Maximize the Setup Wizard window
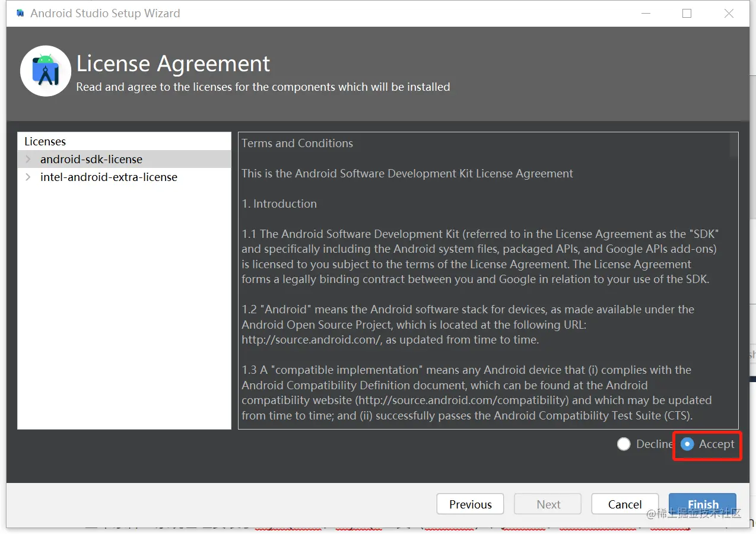The image size is (756, 534). coord(687,13)
